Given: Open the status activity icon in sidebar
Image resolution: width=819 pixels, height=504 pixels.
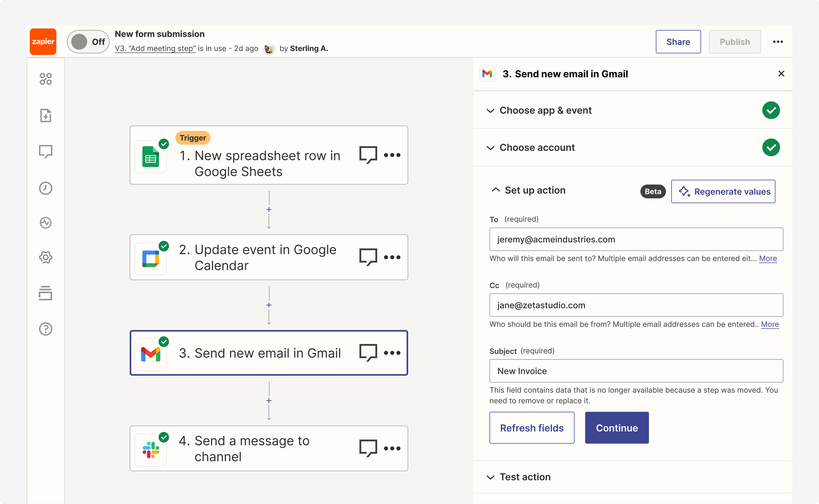Looking at the screenshot, I should (46, 223).
